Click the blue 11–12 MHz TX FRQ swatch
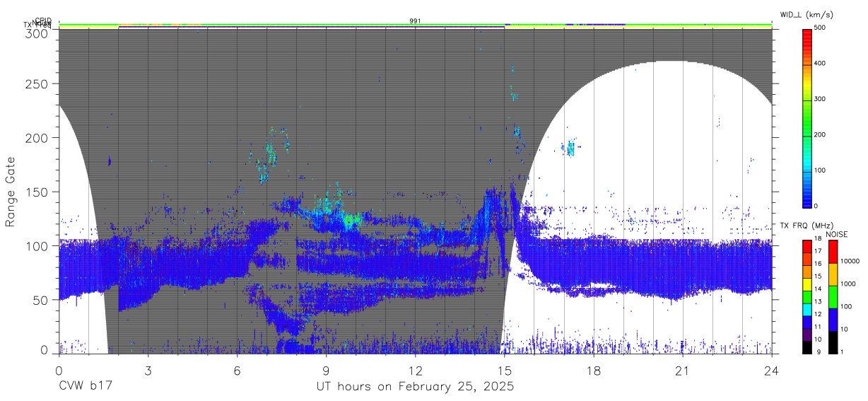The image size is (868, 401). [807, 322]
